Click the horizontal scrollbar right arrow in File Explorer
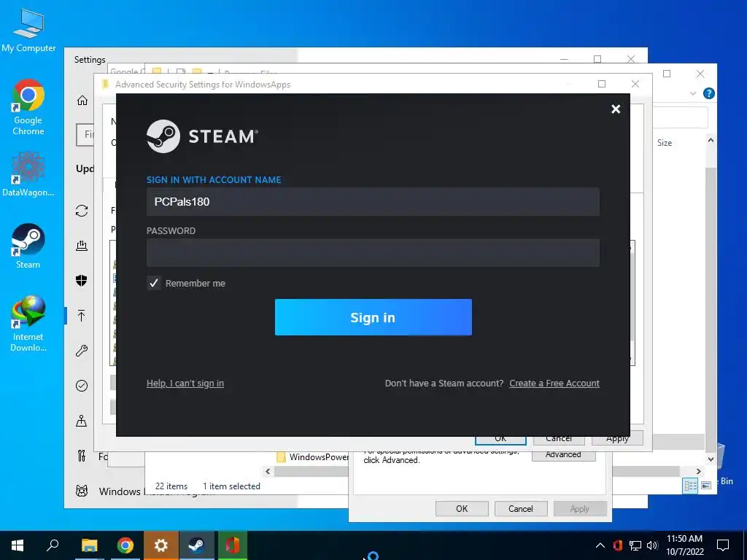The image size is (747, 560). [x=698, y=471]
